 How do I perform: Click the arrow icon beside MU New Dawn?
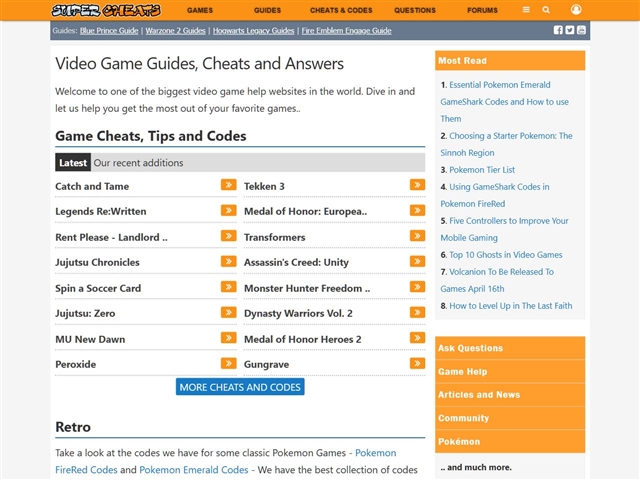tap(229, 338)
